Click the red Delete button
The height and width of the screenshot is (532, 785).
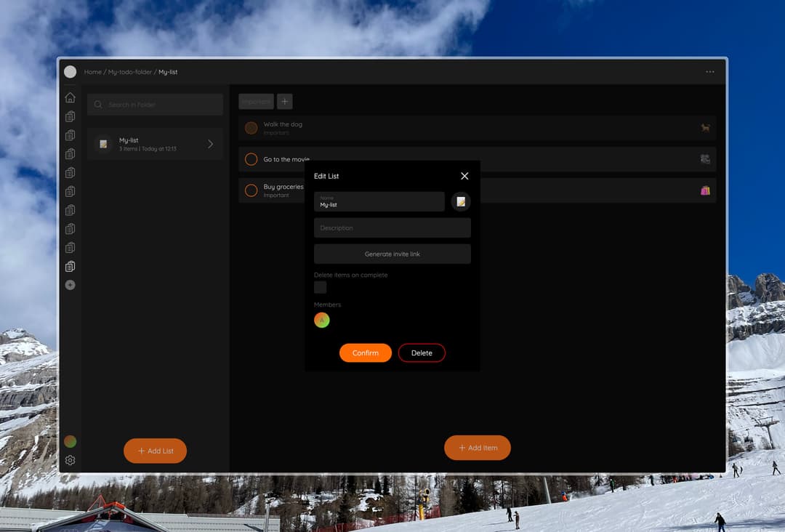422,353
